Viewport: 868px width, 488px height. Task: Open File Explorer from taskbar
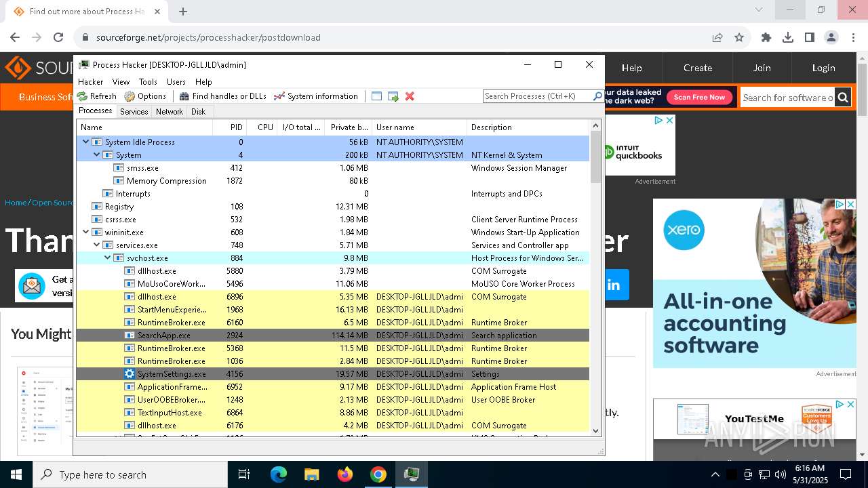312,474
